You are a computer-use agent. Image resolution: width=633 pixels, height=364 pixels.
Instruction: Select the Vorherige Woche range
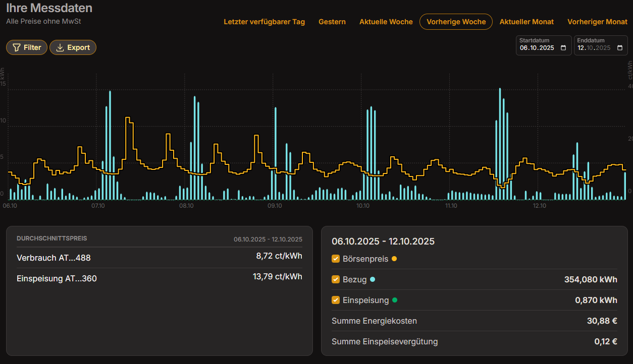pos(456,22)
